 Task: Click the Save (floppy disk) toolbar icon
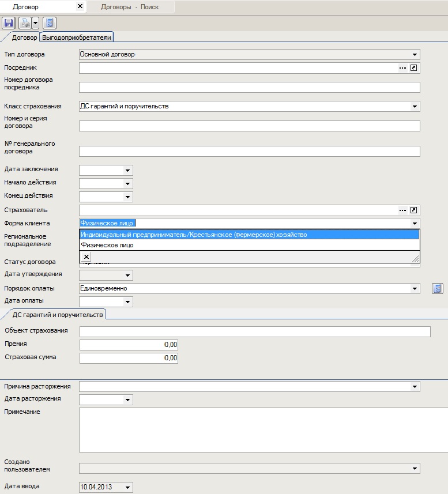pos(8,23)
